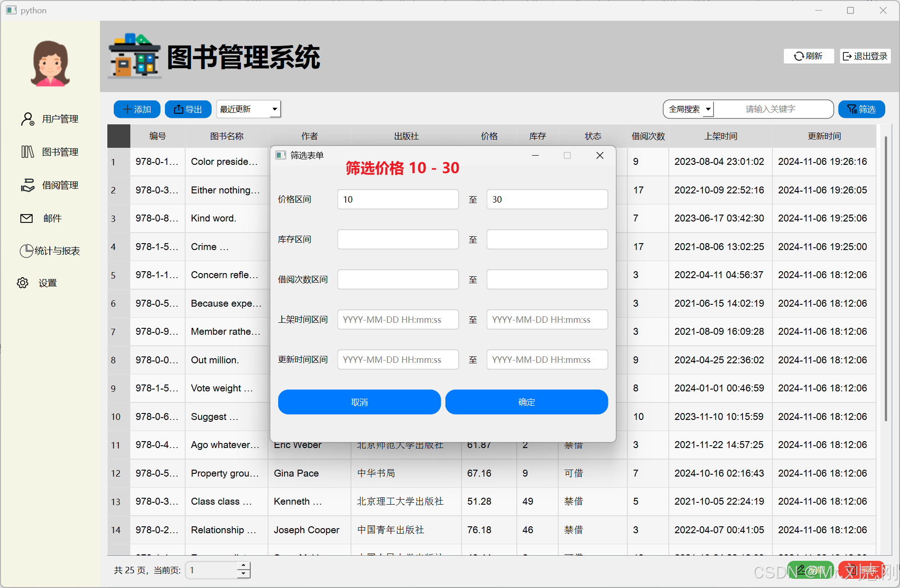Viewport: 900px width, 588px height.
Task: Expand the recent-update sort dropdown
Action: pyautogui.click(x=249, y=109)
